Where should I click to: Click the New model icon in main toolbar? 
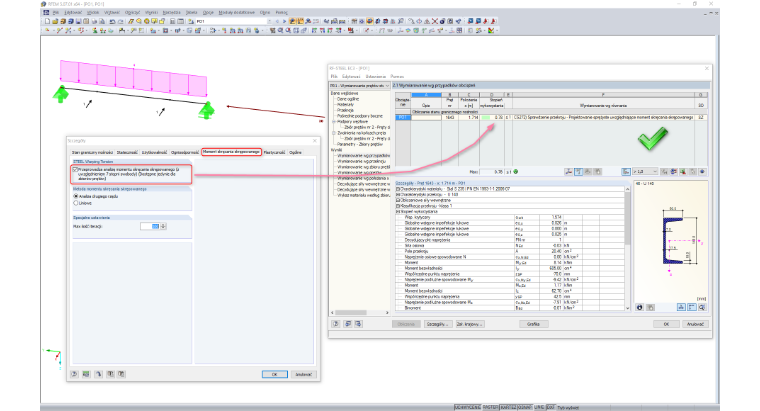48,21
